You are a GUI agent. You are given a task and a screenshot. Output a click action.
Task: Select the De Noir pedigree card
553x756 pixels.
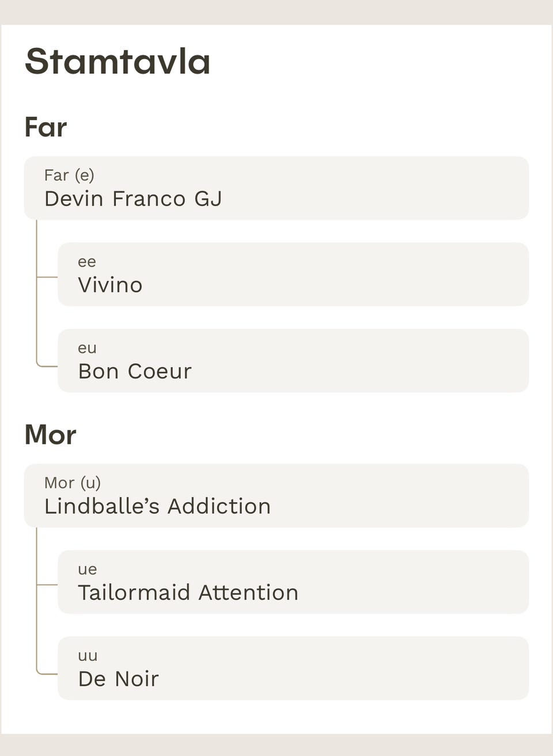tap(293, 668)
